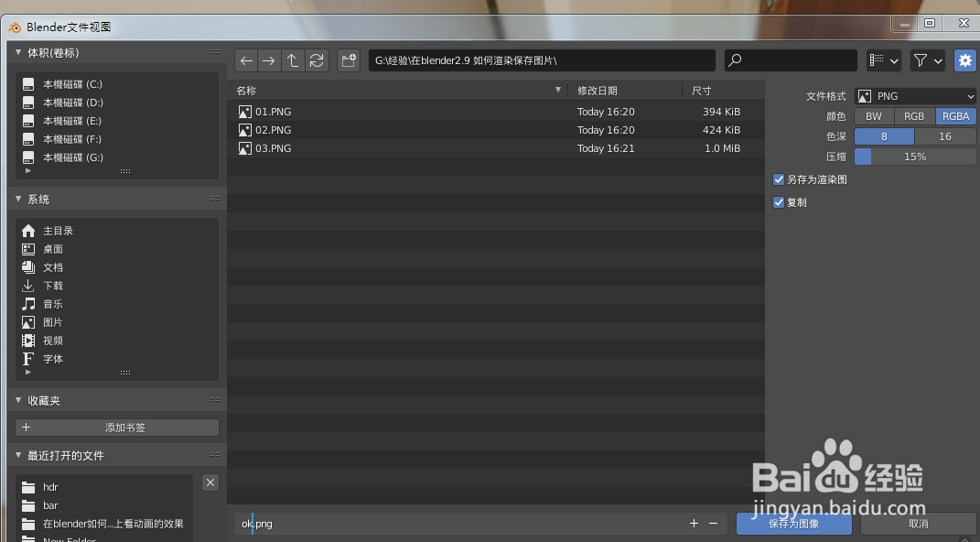Viewport: 980px width, 542px height.
Task: Collapse the 系统 panel
Action: pos(18,199)
